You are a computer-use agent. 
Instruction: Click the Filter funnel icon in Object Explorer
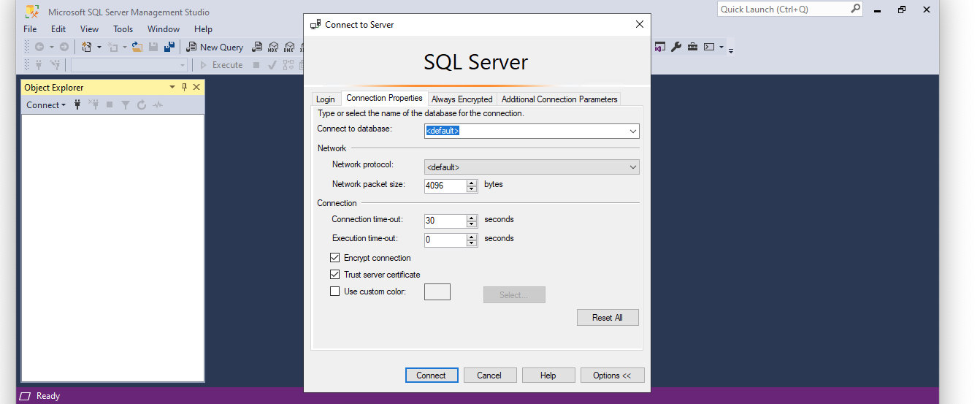click(x=126, y=105)
